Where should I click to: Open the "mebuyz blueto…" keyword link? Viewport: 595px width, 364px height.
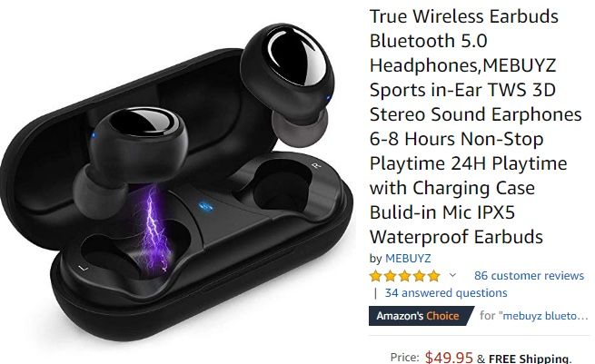click(545, 316)
